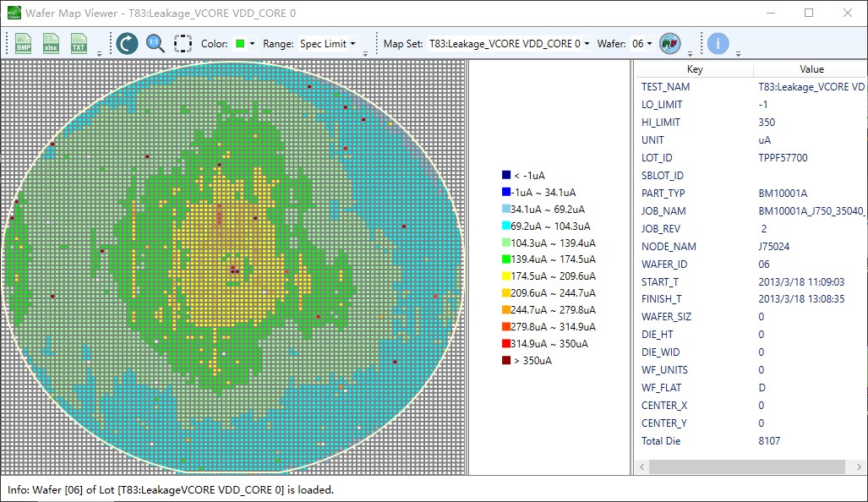This screenshot has height=502, width=868.
Task: Click the dark red > 350uA legend swatch
Action: click(506, 361)
